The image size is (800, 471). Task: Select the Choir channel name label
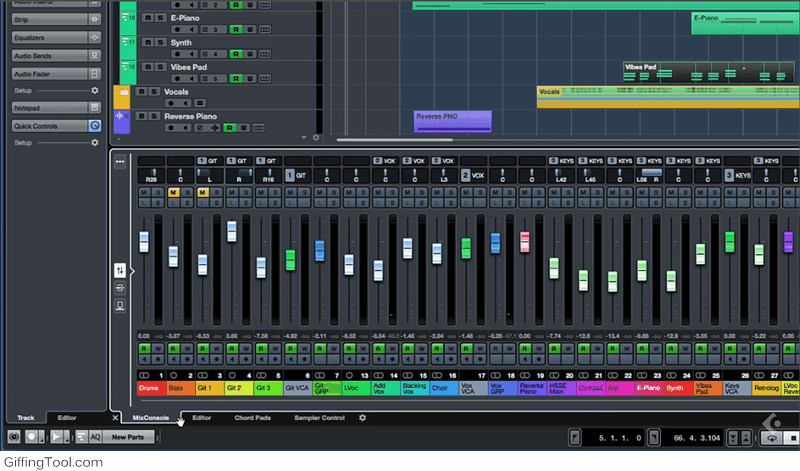pyautogui.click(x=444, y=388)
